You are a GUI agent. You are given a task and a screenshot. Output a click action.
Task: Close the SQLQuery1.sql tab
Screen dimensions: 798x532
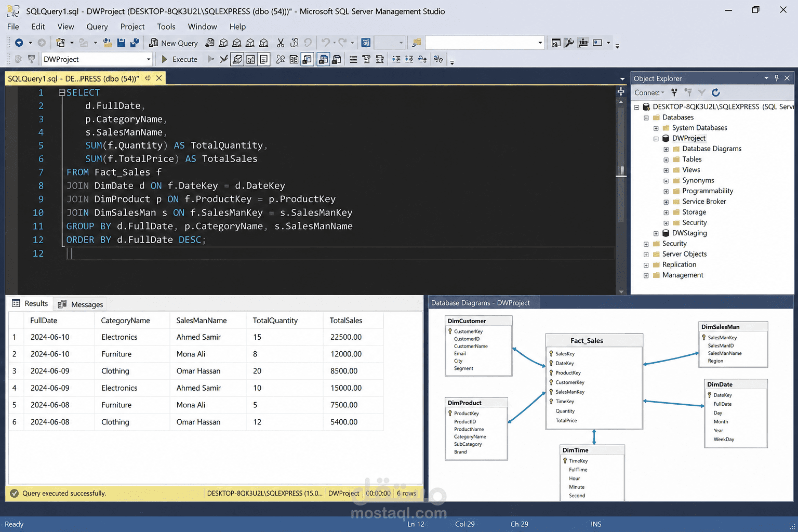159,78
